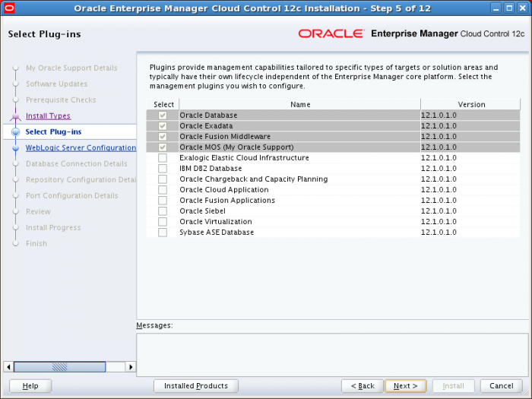Screen dimensions: 532x399
Task: Click the Database Connection Details step
Action: (77, 164)
